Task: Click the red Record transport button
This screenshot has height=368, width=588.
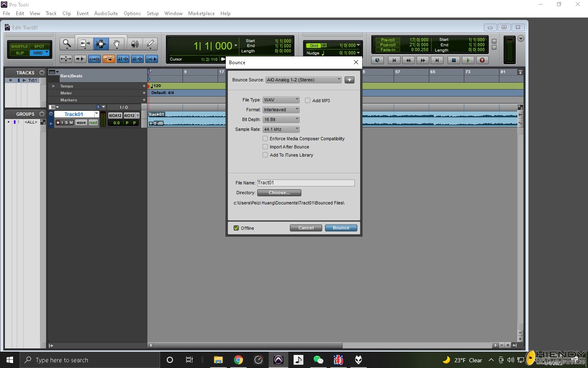Action: tap(482, 60)
